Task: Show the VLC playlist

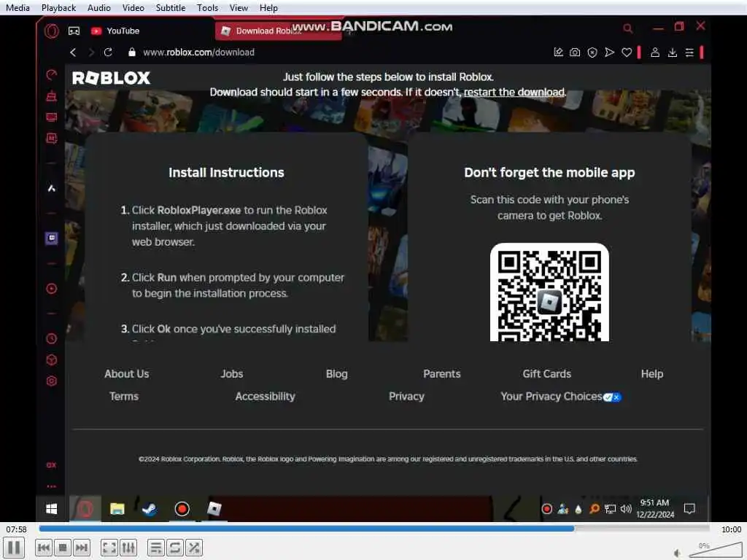Action: pyautogui.click(x=156, y=548)
